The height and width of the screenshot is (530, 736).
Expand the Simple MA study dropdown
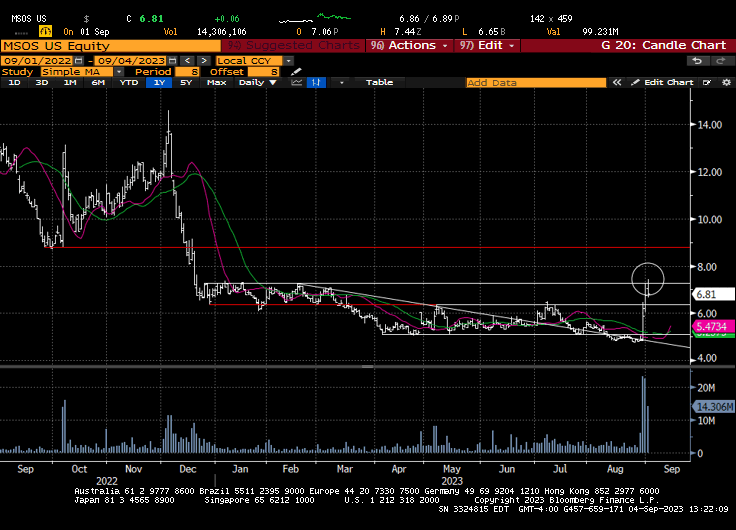tap(119, 72)
